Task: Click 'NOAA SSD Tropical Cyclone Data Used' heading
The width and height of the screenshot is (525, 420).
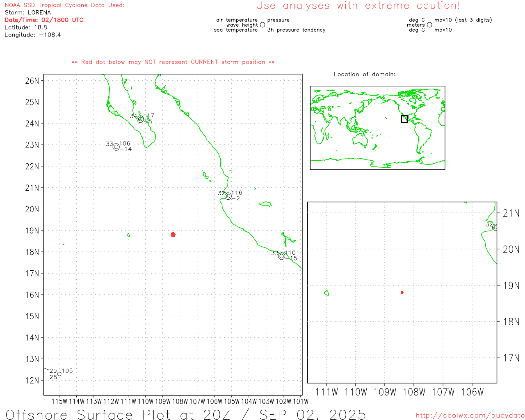Action: coord(64,5)
